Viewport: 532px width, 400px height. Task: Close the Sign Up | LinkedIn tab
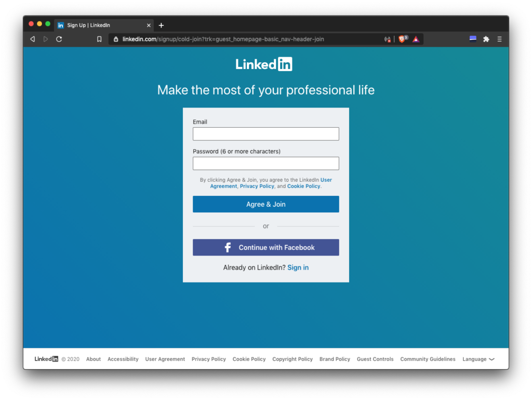point(149,25)
